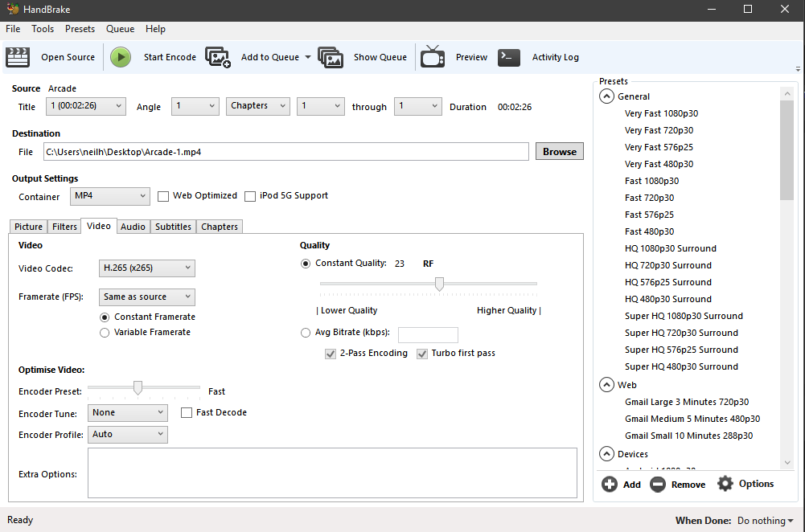Viewport: 805px width, 532px height.
Task: Click the Open Source label
Action: 68,57
